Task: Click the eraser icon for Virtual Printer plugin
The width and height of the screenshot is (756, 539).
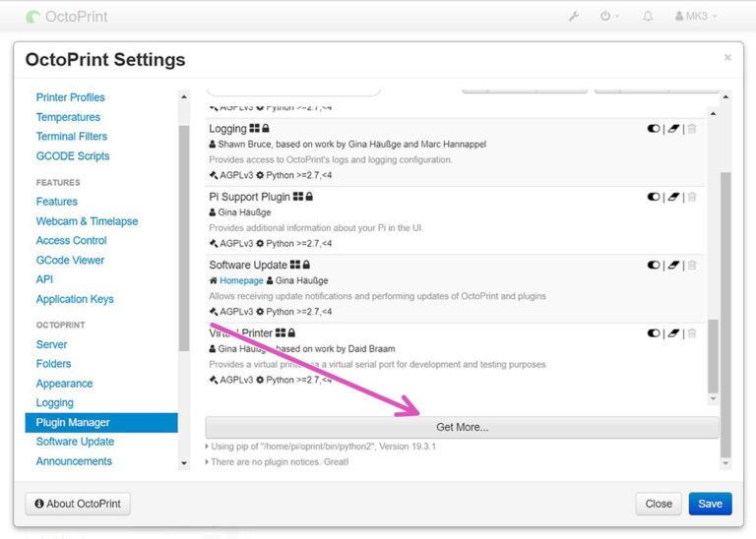Action: 673,333
